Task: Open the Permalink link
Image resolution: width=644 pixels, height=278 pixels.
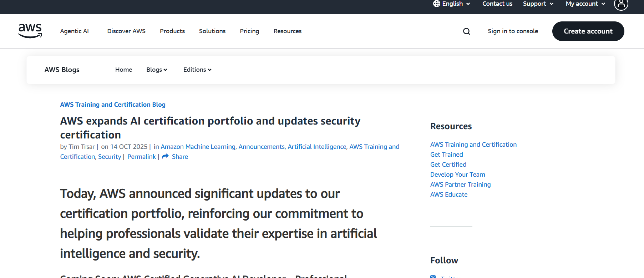Action: pyautogui.click(x=142, y=157)
